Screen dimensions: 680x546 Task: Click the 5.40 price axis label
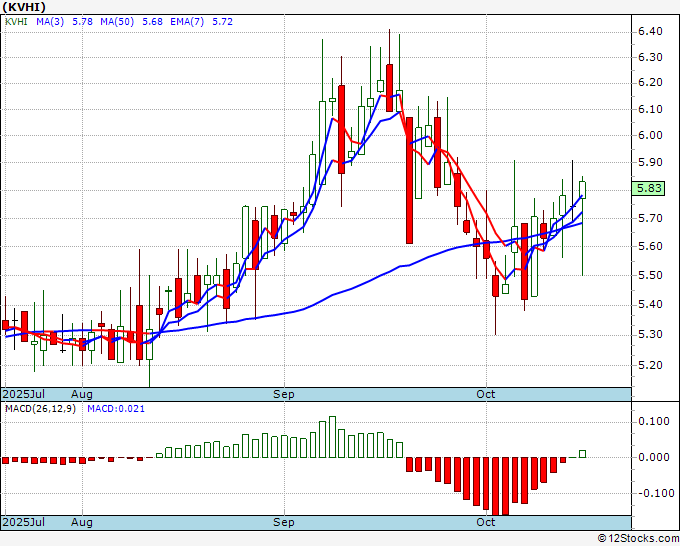(x=650, y=304)
